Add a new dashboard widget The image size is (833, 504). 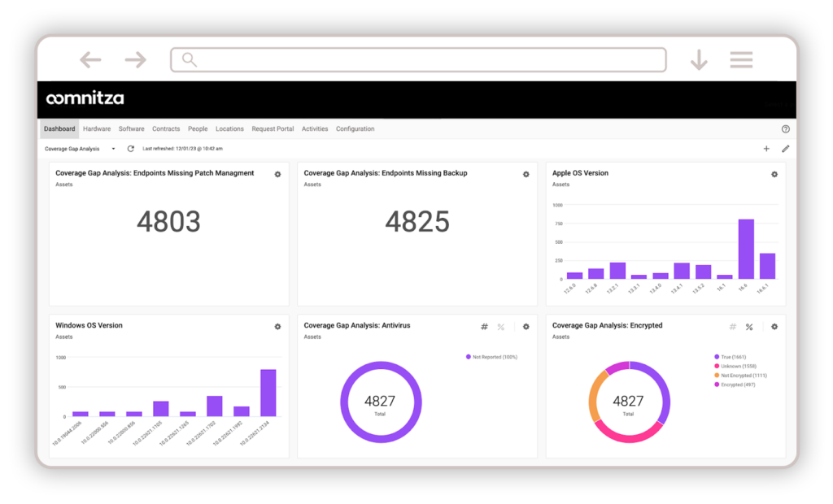tap(766, 149)
